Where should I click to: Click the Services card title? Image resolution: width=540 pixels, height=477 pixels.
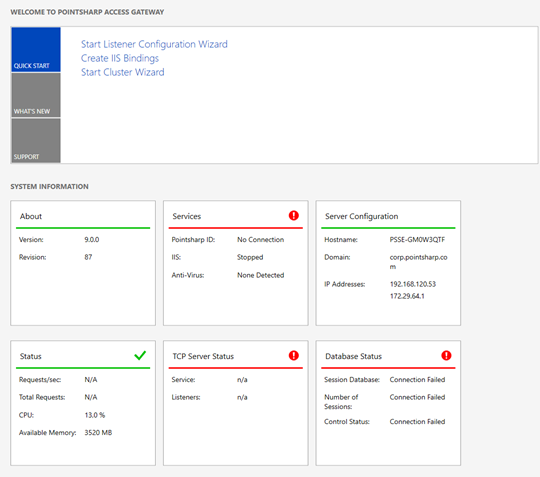click(187, 216)
